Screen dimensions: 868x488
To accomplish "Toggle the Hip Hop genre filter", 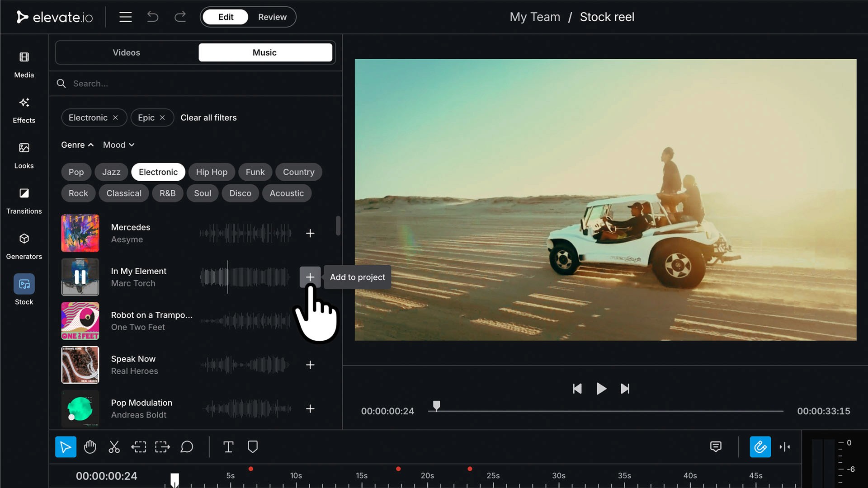I will [211, 172].
